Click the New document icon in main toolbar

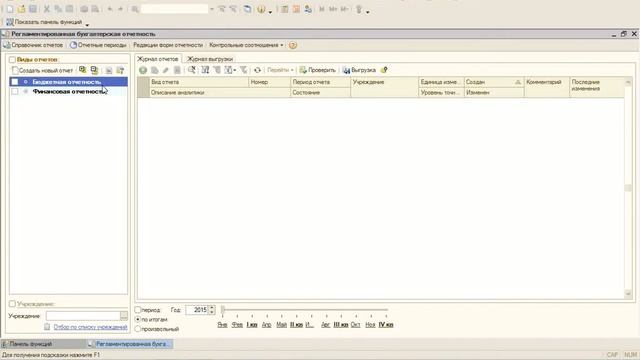coord(10,9)
